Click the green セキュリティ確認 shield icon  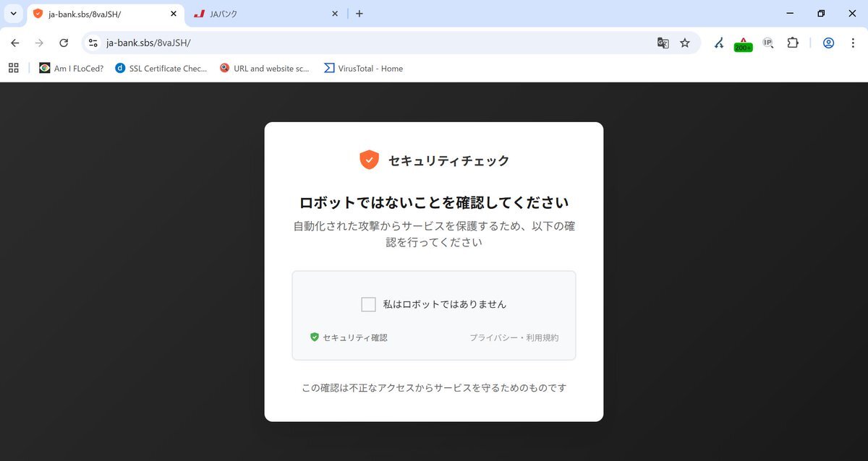[315, 337]
